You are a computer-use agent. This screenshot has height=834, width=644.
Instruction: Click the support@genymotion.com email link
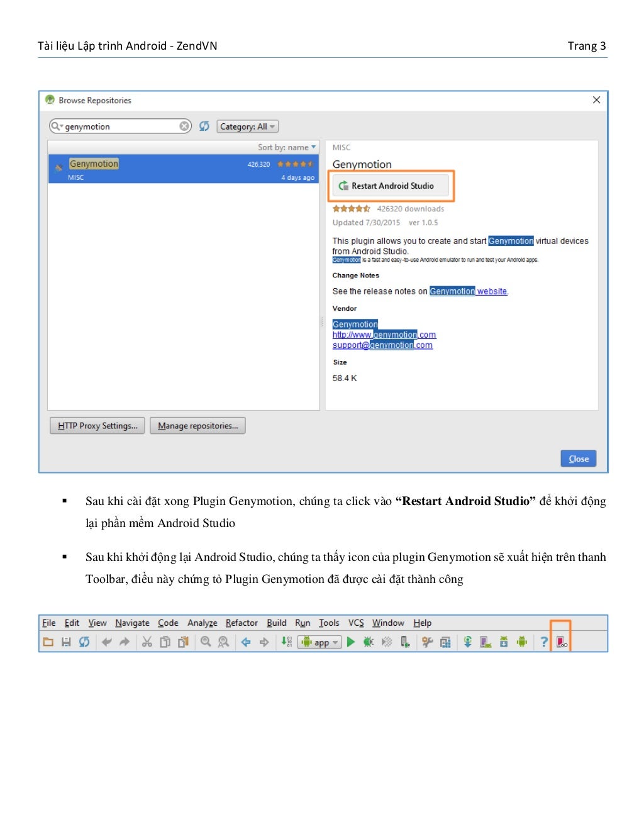click(382, 345)
